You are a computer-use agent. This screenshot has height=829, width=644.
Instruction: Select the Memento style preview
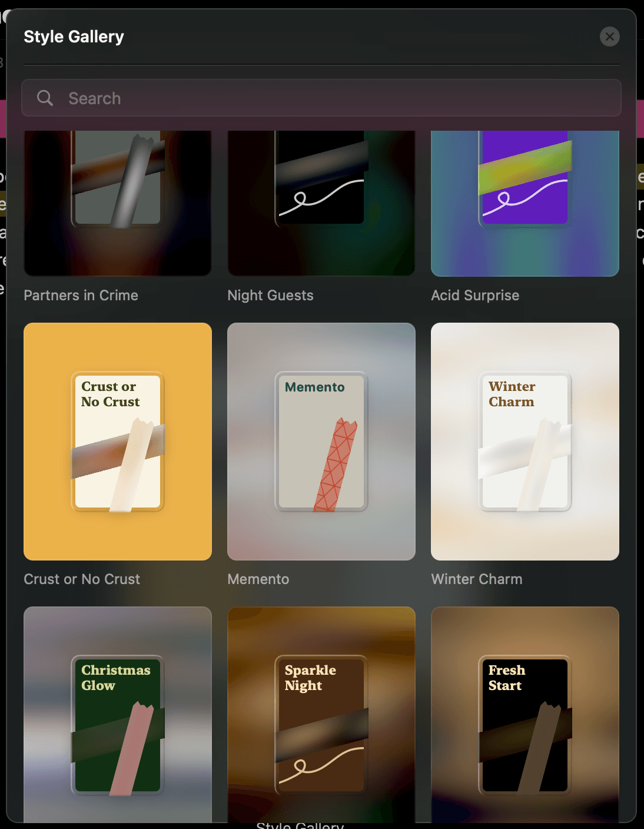click(x=321, y=440)
